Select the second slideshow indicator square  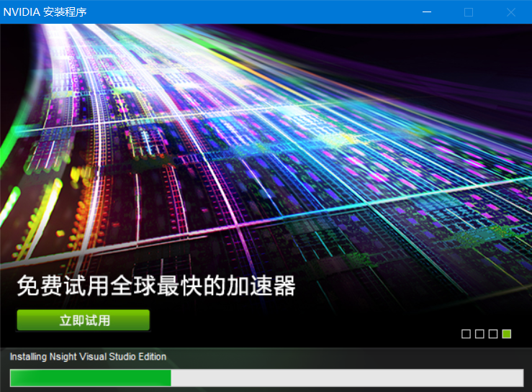click(479, 334)
